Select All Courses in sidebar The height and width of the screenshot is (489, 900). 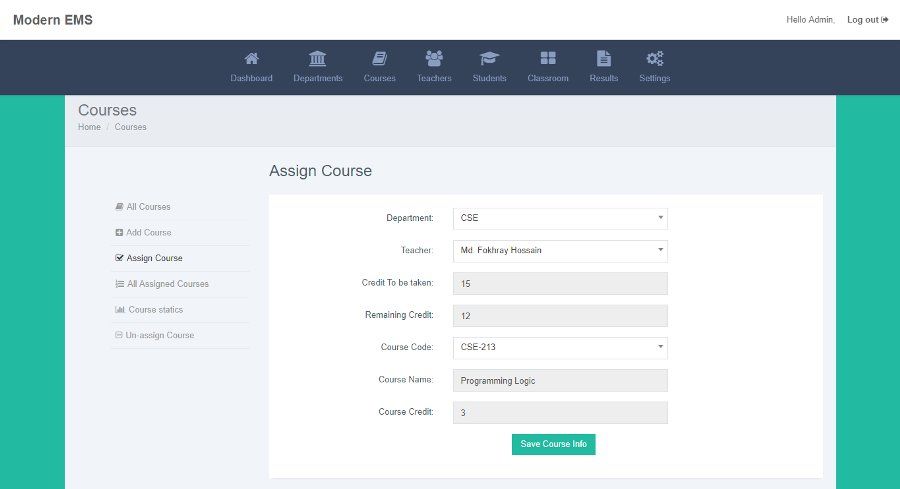(x=148, y=207)
